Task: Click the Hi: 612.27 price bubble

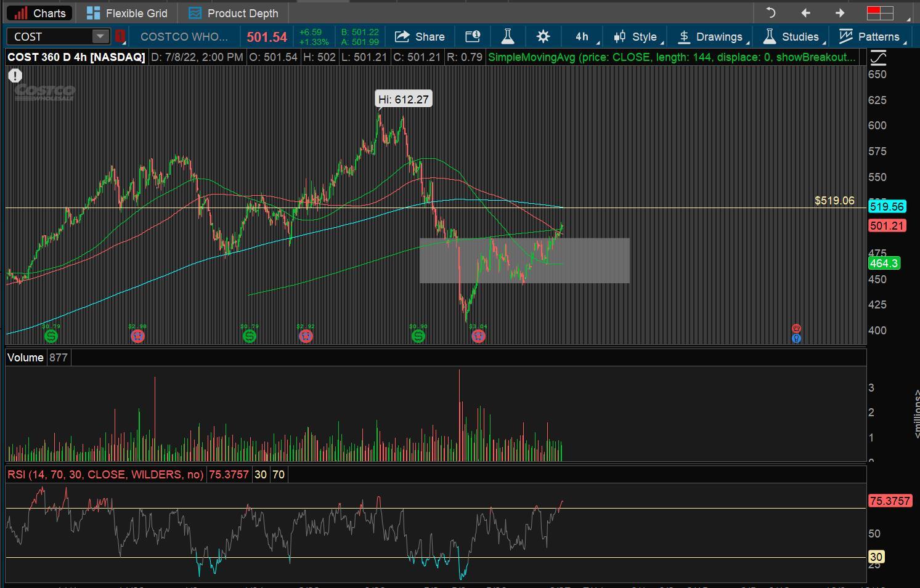Action: 404,99
